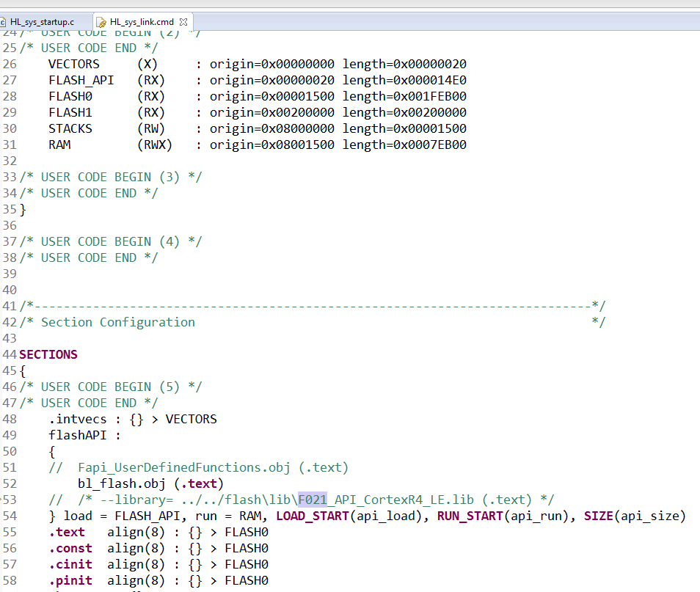This screenshot has height=592, width=700.
Task: Click the USER CODE BEGIN (3) comment
Action: coord(111,178)
